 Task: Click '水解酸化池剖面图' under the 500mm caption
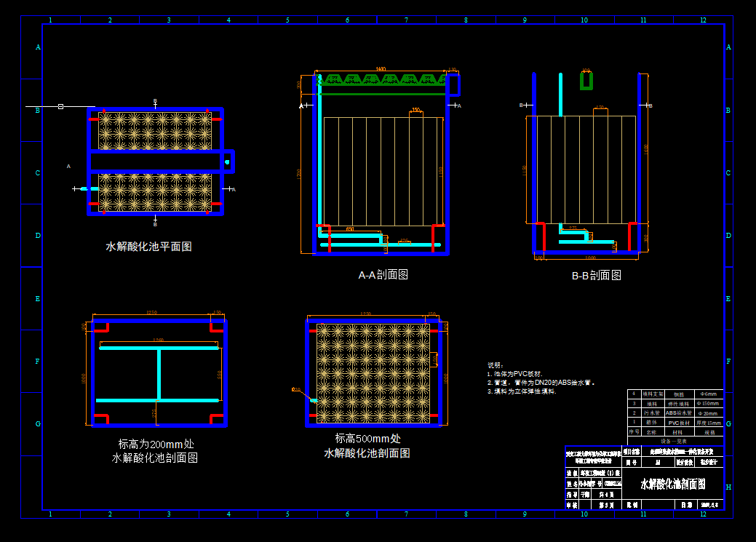[367, 453]
